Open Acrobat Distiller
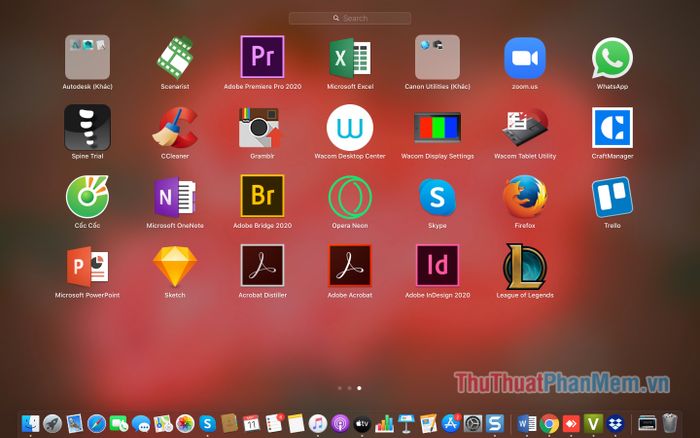The height and width of the screenshot is (438, 700). point(262,265)
